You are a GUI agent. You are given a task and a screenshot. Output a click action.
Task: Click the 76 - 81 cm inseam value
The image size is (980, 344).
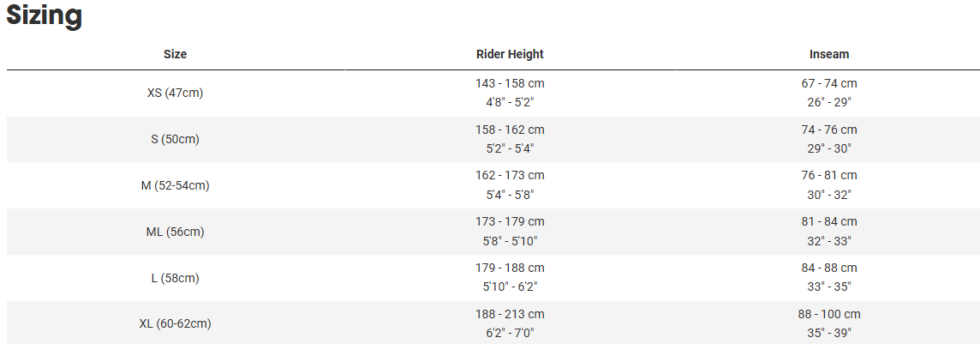(829, 175)
